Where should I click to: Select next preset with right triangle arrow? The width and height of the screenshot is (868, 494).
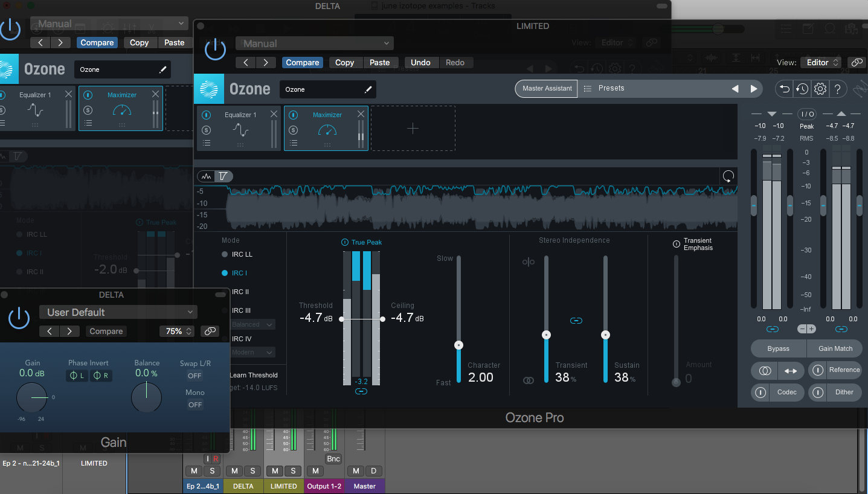pos(754,89)
